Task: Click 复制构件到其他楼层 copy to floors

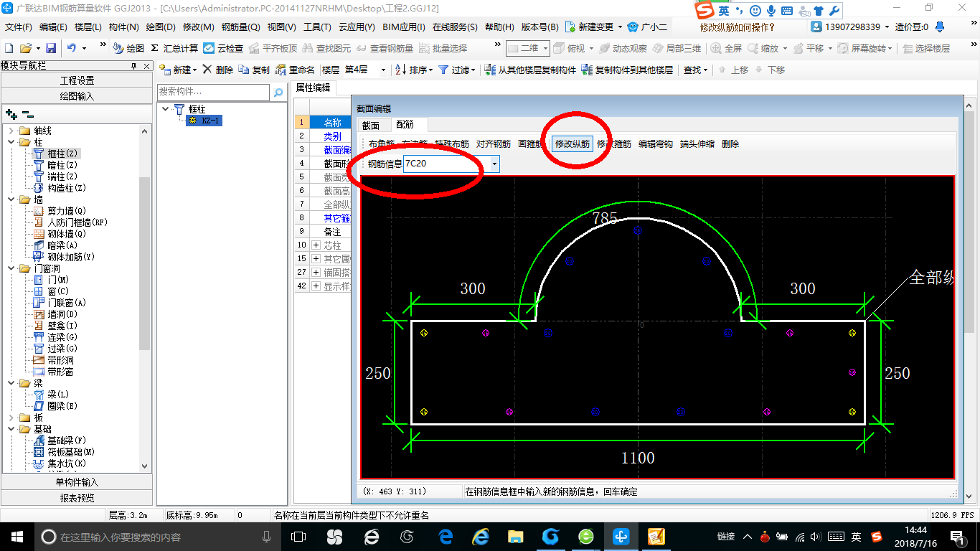Action: [x=627, y=70]
